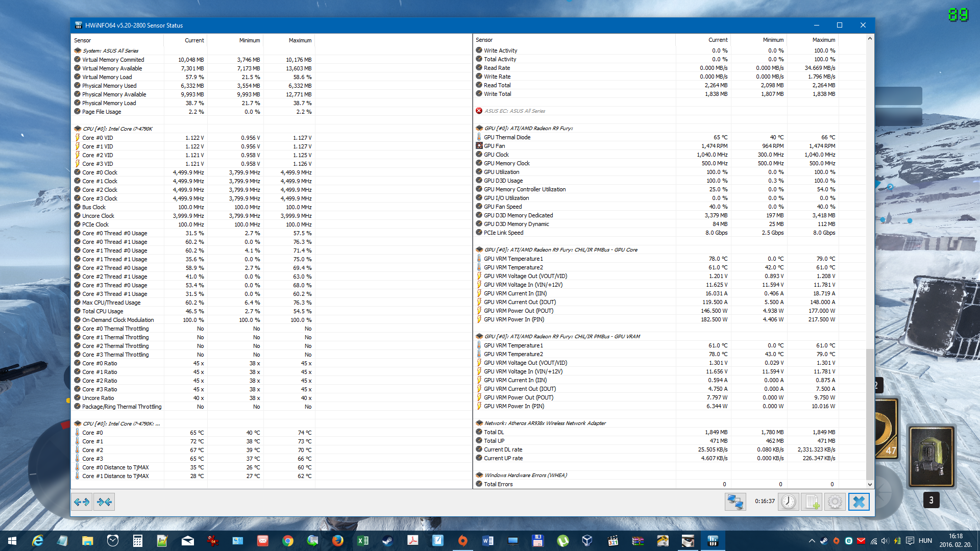Select the disabled ASUS EC sensor red icon
The image size is (980, 551).
point(479,111)
